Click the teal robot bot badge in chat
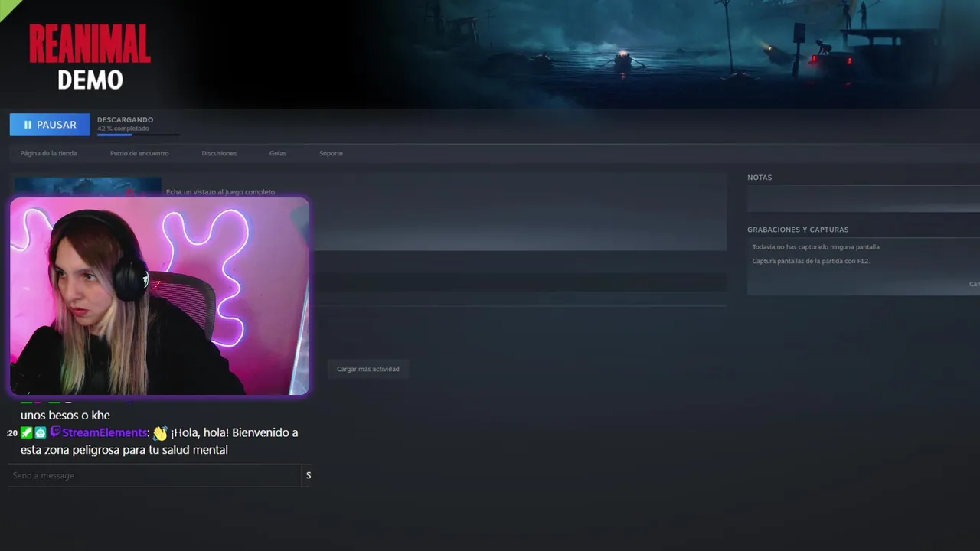 coord(40,432)
